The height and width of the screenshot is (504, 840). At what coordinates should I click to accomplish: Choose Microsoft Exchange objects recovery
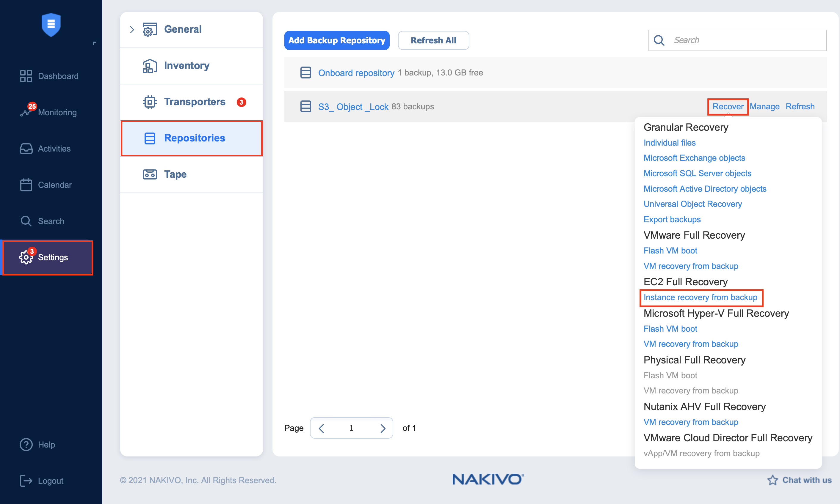(694, 158)
